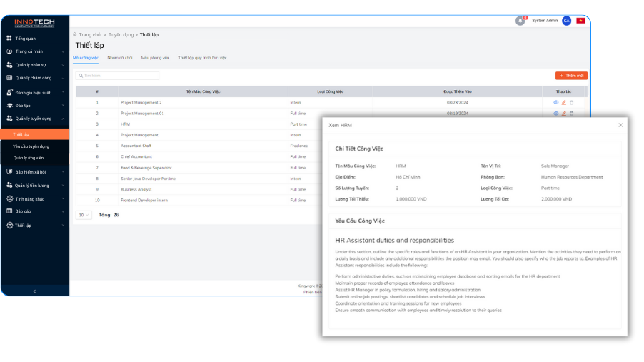This screenshot has height=362, width=644.
Task: Open Yêu cầu tuyển dụng submenu item
Action: click(31, 146)
